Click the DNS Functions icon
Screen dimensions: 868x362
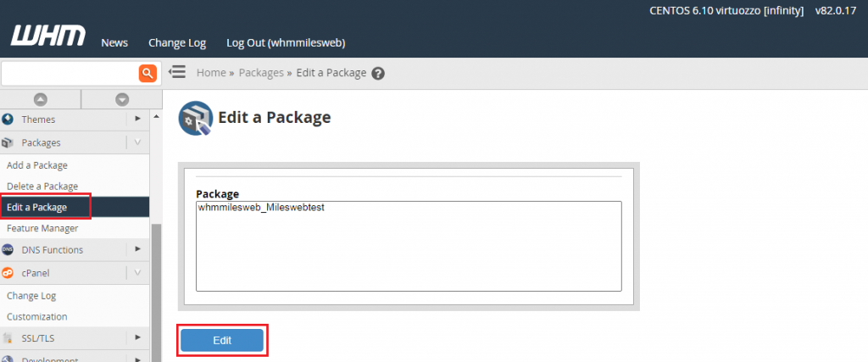click(x=8, y=249)
